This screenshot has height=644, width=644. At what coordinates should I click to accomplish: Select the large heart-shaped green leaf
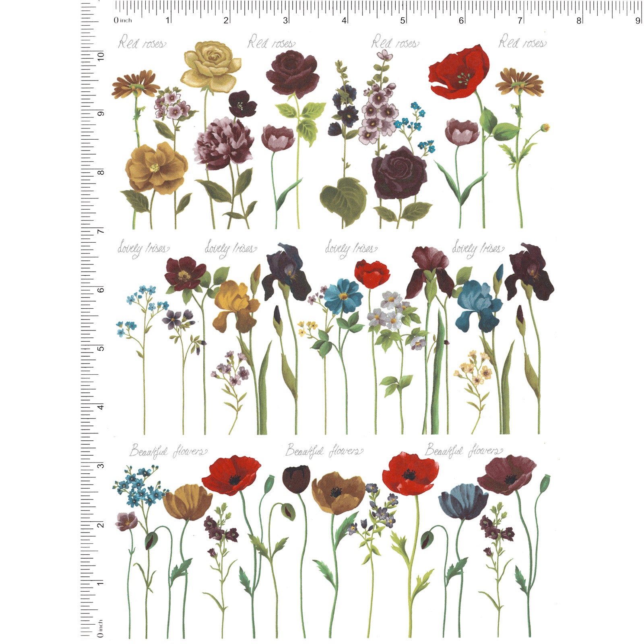tap(343, 200)
